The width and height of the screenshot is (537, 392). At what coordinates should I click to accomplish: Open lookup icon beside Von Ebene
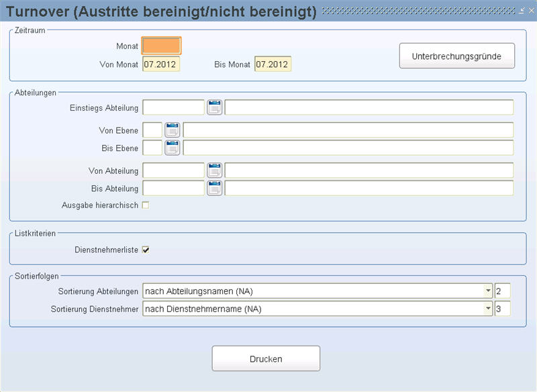pos(173,130)
